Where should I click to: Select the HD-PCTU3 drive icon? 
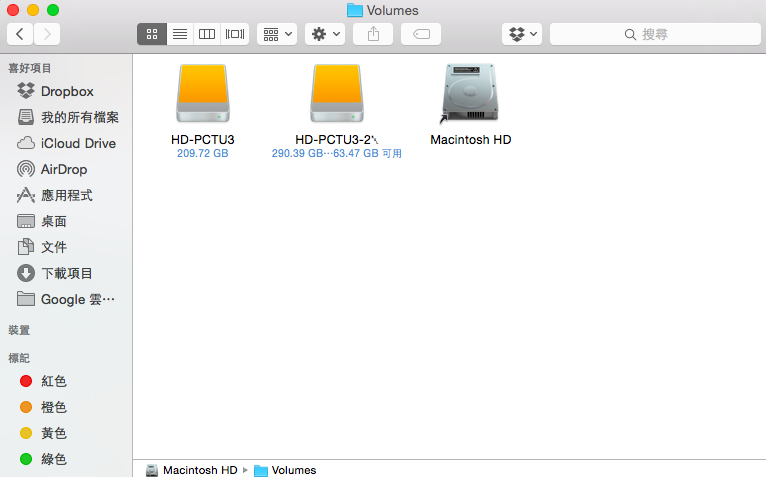[203, 93]
